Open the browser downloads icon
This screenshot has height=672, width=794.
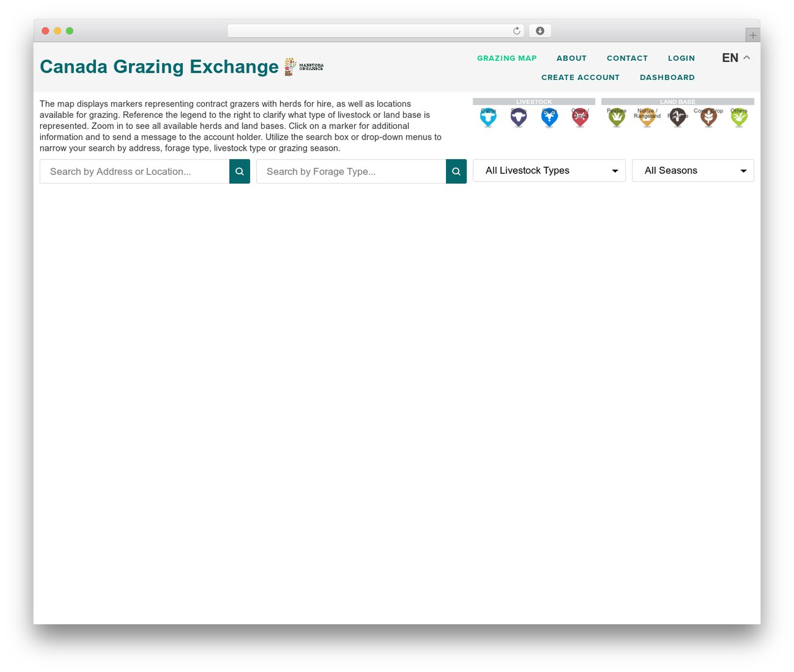pos(540,31)
